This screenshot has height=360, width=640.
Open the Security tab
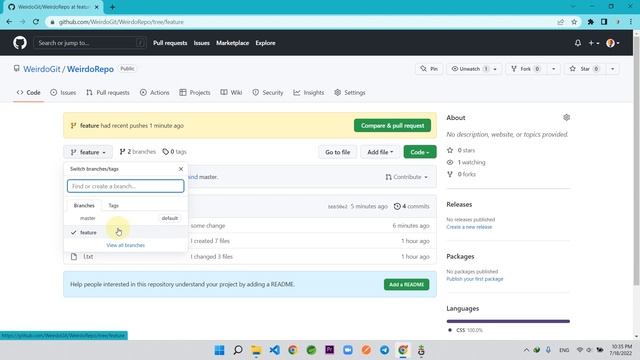[x=268, y=93]
